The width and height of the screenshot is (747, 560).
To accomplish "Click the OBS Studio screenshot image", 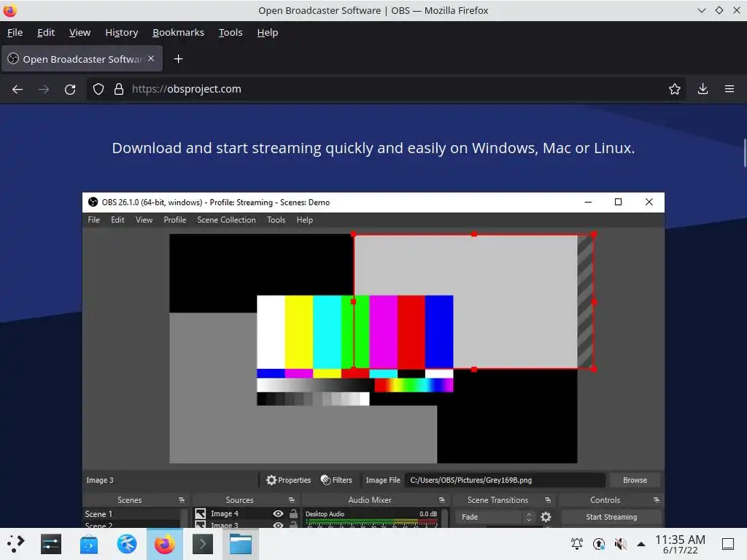I will click(373, 359).
